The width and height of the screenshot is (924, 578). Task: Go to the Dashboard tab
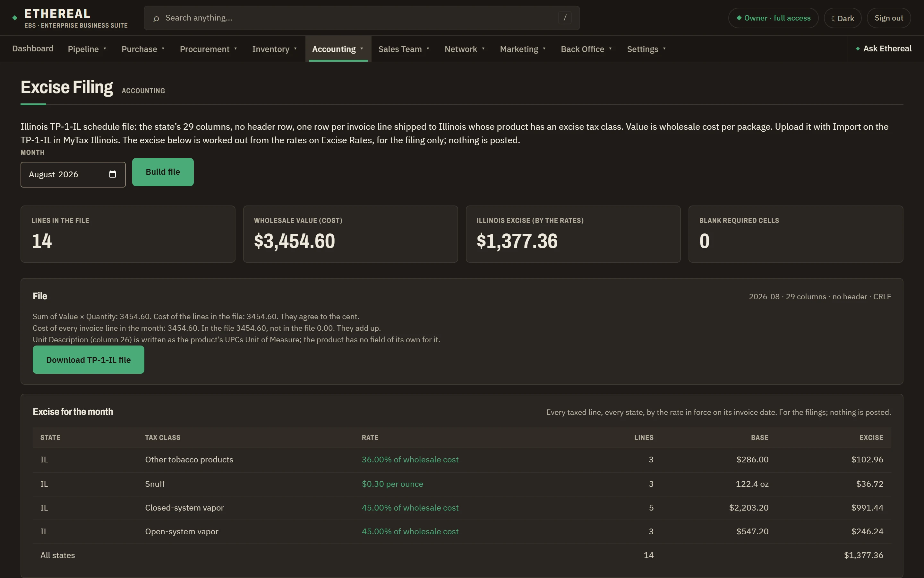pos(33,48)
